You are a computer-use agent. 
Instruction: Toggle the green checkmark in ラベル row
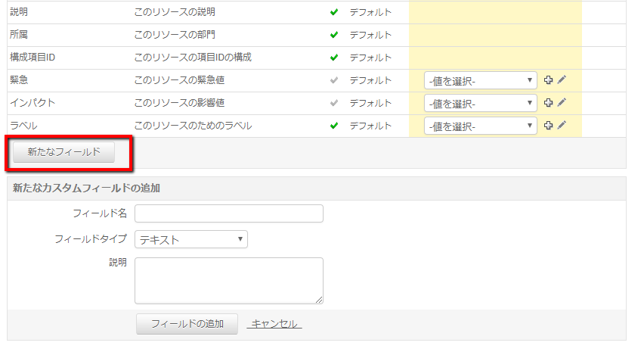334,126
